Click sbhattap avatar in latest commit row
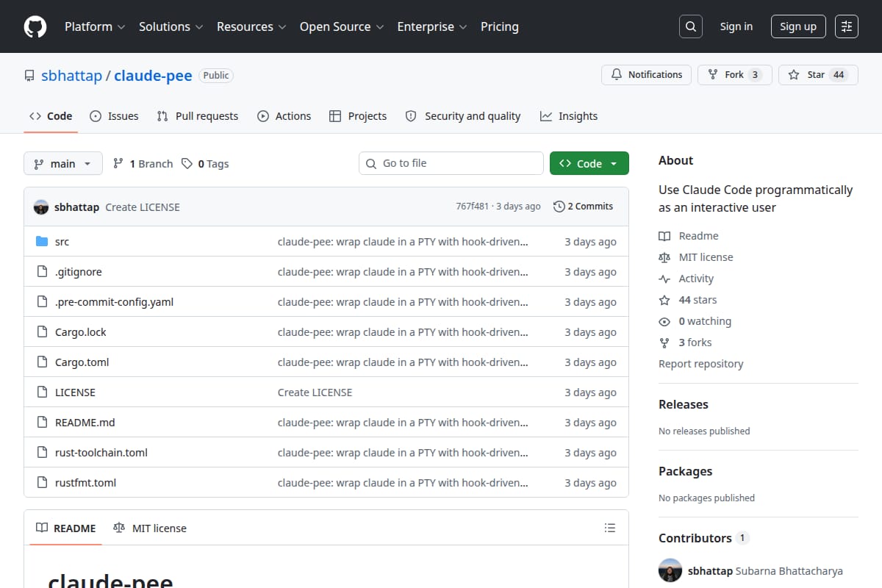The image size is (882, 588). tap(41, 207)
